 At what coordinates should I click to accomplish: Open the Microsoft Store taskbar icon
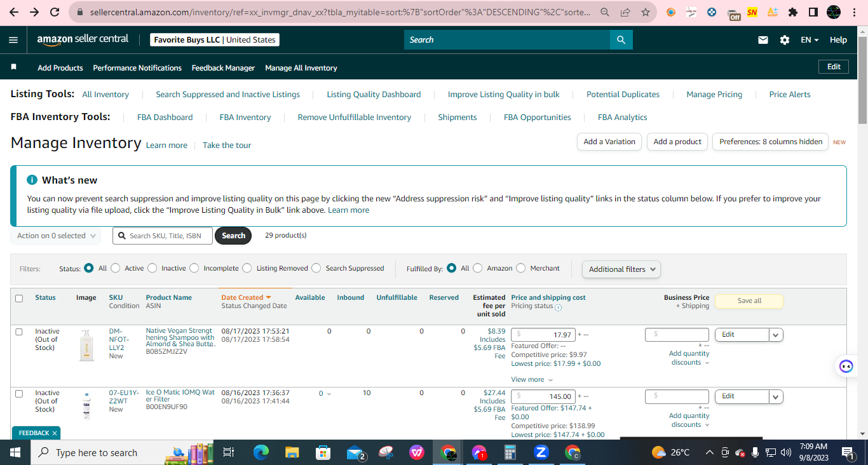323,452
